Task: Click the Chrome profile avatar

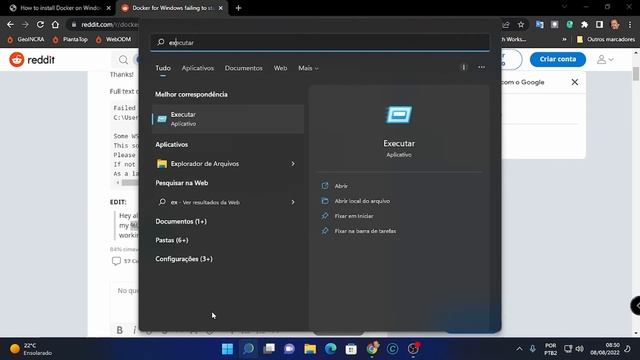Action: [x=615, y=24]
